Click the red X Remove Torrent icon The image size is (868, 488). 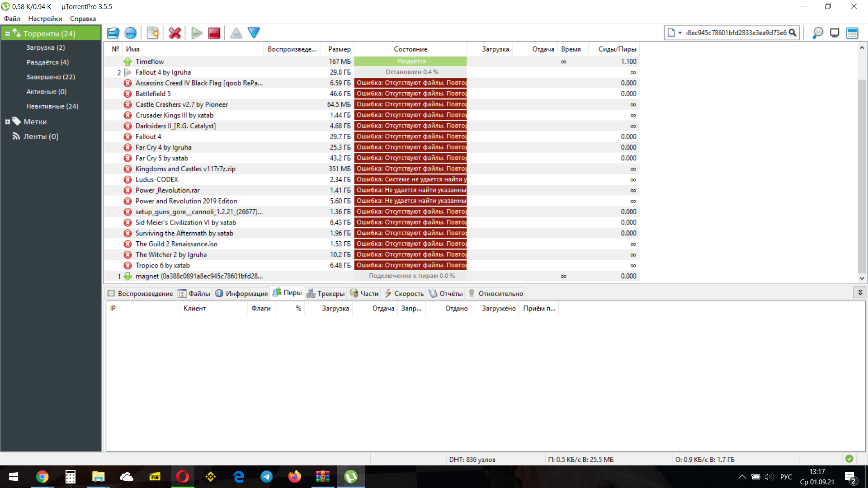[x=175, y=33]
